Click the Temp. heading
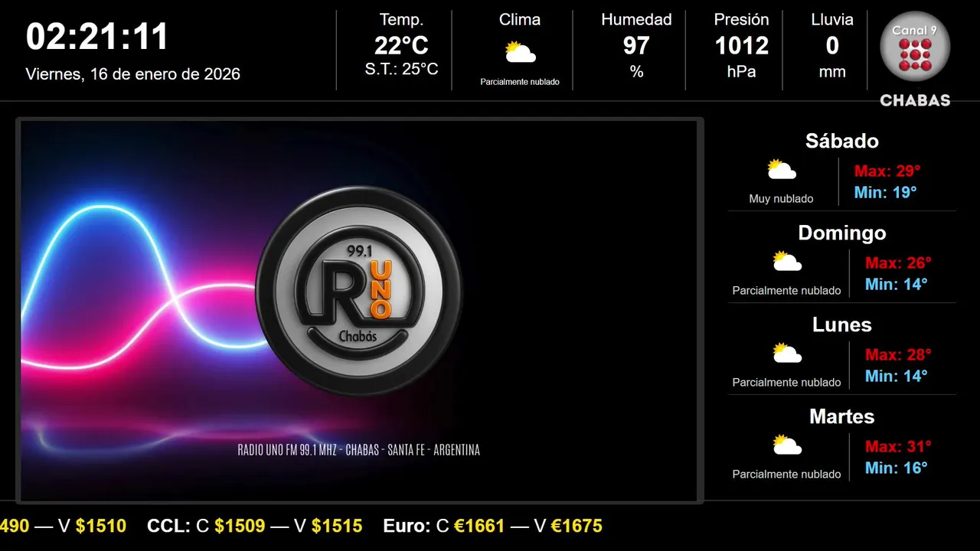 tap(401, 21)
